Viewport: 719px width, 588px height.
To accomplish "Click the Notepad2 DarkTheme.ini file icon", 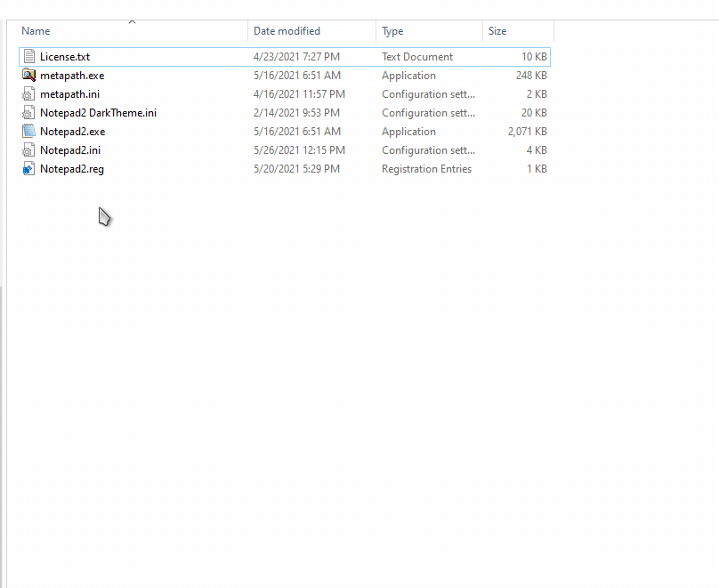I will click(x=28, y=113).
